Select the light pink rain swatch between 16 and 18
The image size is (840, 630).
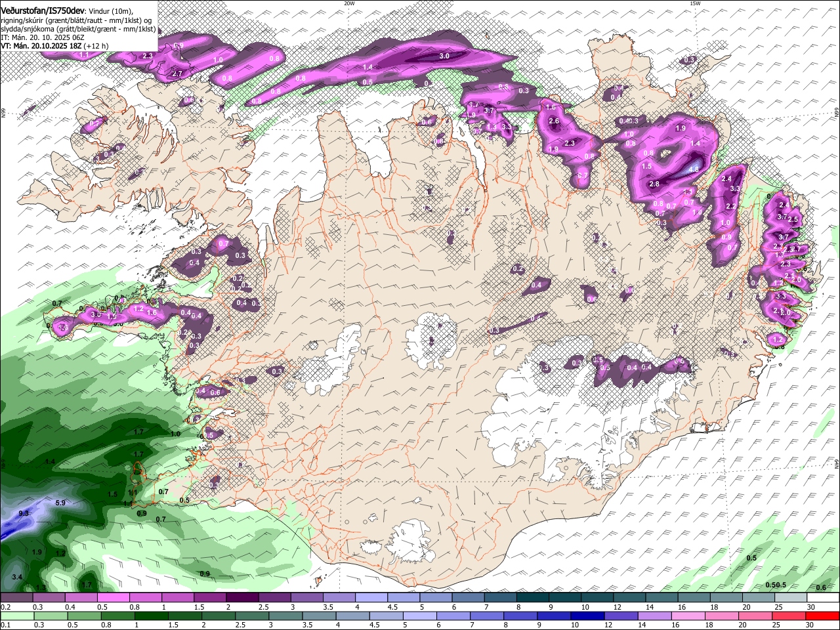point(688,616)
